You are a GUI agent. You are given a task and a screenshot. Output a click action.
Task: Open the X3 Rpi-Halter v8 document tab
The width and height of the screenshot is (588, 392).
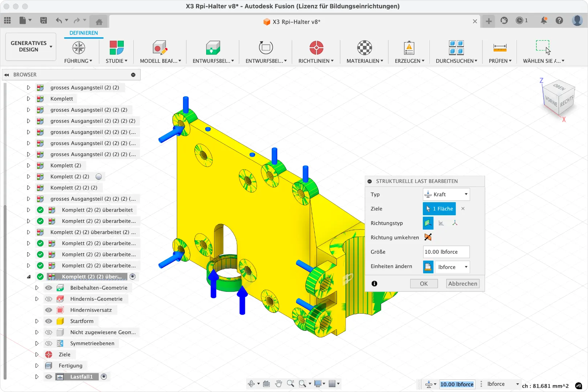pos(292,22)
